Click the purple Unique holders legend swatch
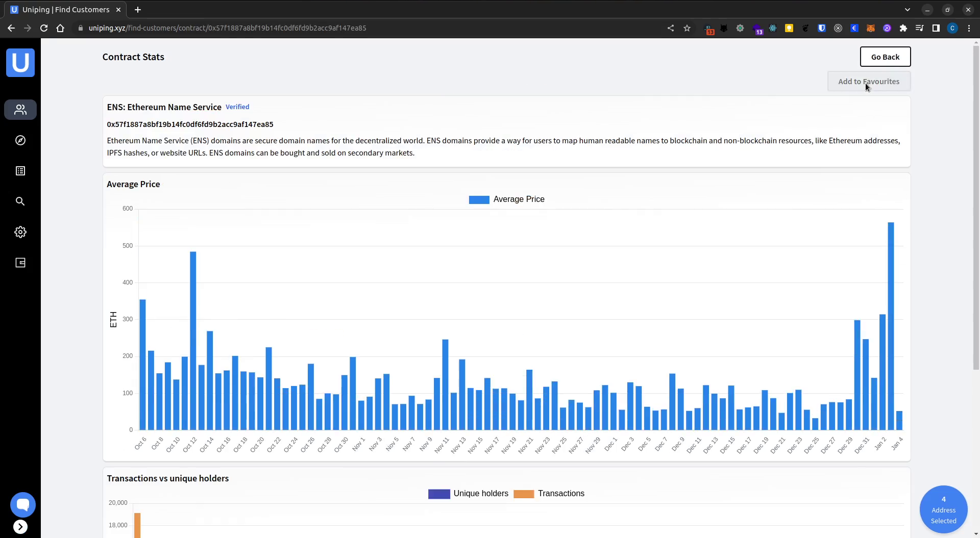980x538 pixels. click(439, 494)
